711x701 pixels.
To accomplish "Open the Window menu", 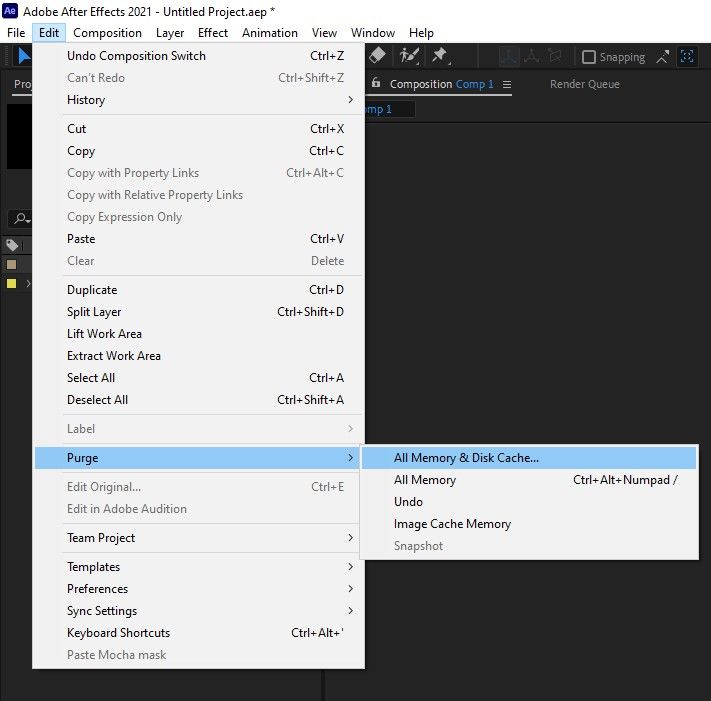I will (x=373, y=33).
